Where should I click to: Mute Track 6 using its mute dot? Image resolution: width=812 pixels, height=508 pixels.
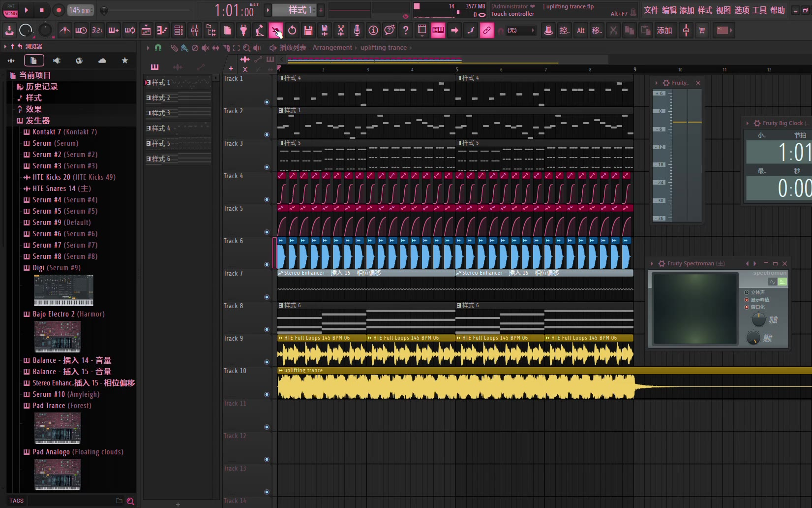pyautogui.click(x=267, y=265)
